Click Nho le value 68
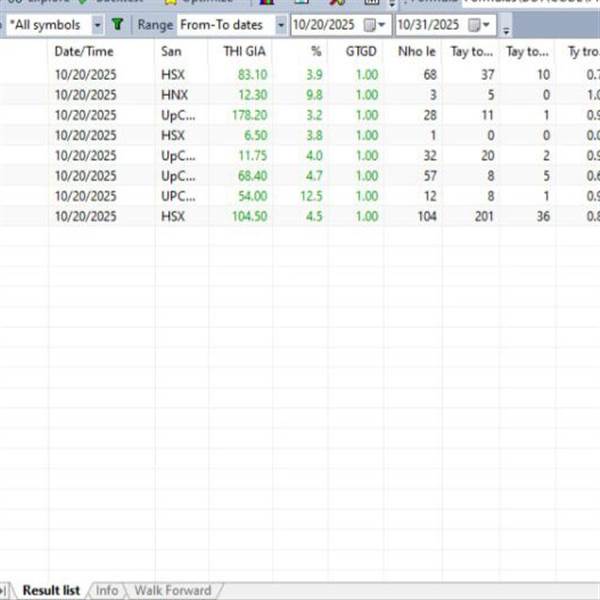 pos(430,75)
